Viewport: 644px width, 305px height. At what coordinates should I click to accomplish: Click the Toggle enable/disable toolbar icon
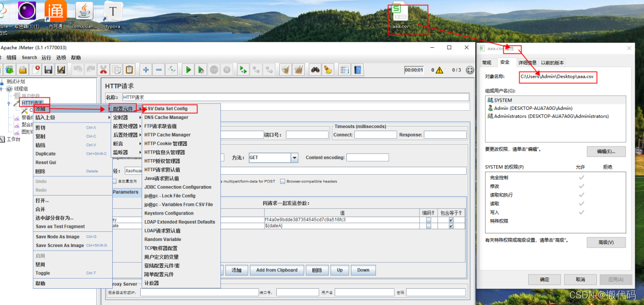pyautogui.click(x=172, y=70)
